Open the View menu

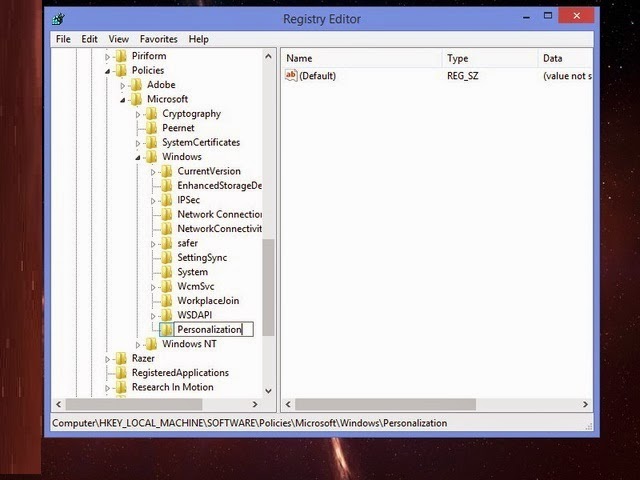(119, 39)
